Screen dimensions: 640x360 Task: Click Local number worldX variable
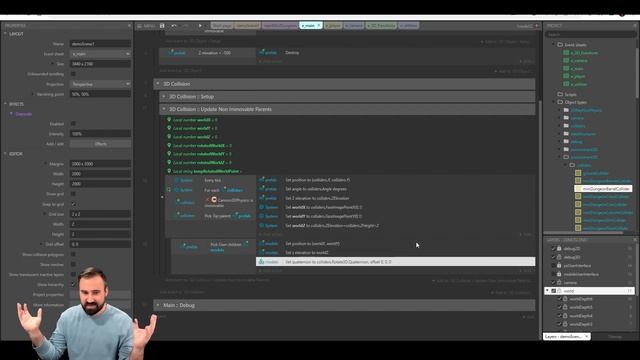coord(195,120)
